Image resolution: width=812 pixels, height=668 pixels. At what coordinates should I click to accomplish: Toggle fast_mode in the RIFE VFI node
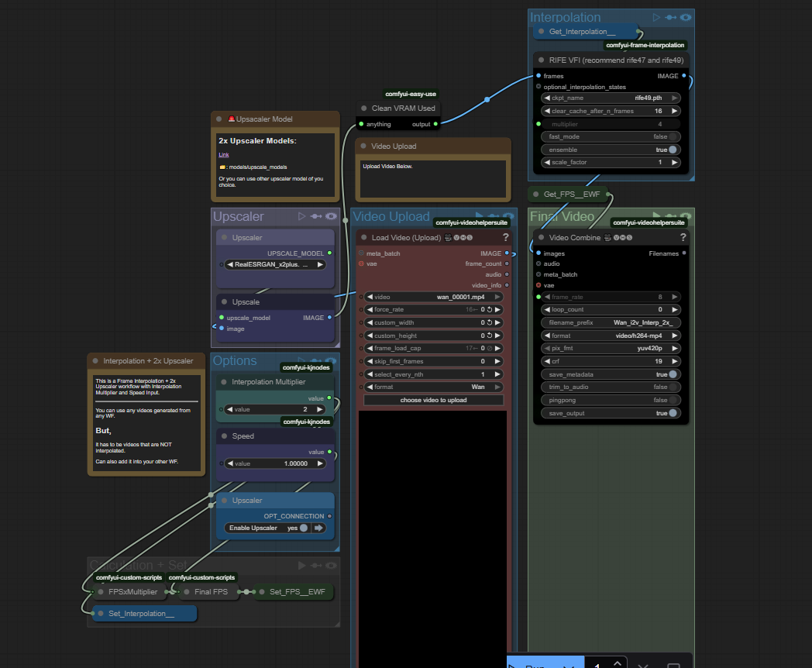[611, 136]
